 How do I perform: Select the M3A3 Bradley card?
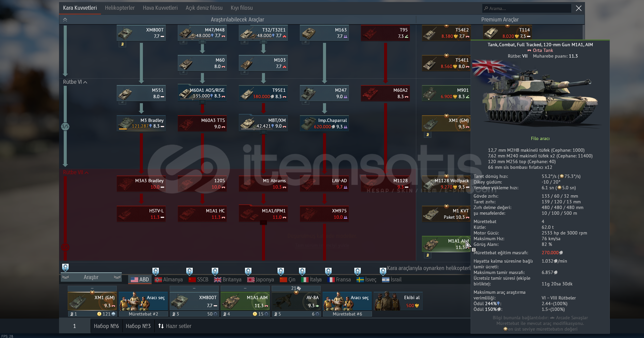141,184
